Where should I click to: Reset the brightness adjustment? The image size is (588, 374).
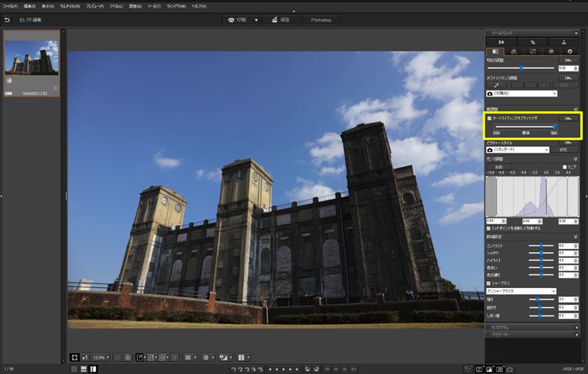tap(568, 60)
